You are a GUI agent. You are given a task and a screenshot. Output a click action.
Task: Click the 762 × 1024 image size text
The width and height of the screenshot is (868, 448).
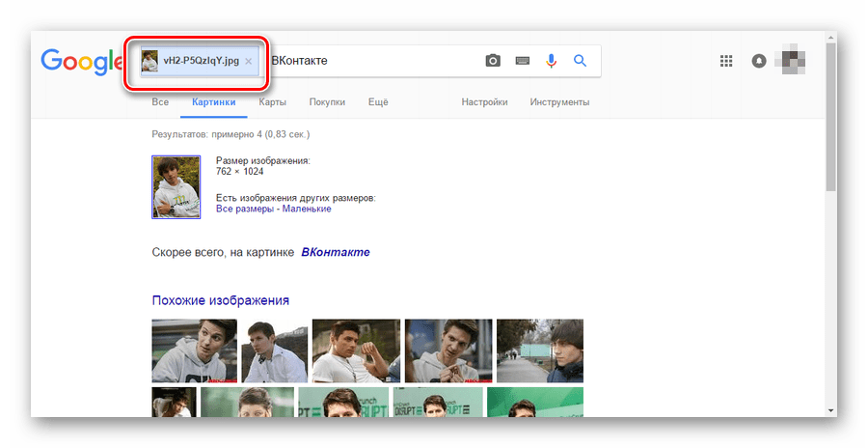coord(240,171)
